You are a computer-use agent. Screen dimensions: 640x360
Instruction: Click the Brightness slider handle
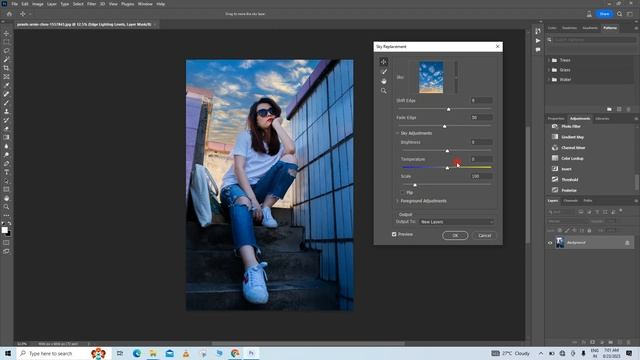447,151
